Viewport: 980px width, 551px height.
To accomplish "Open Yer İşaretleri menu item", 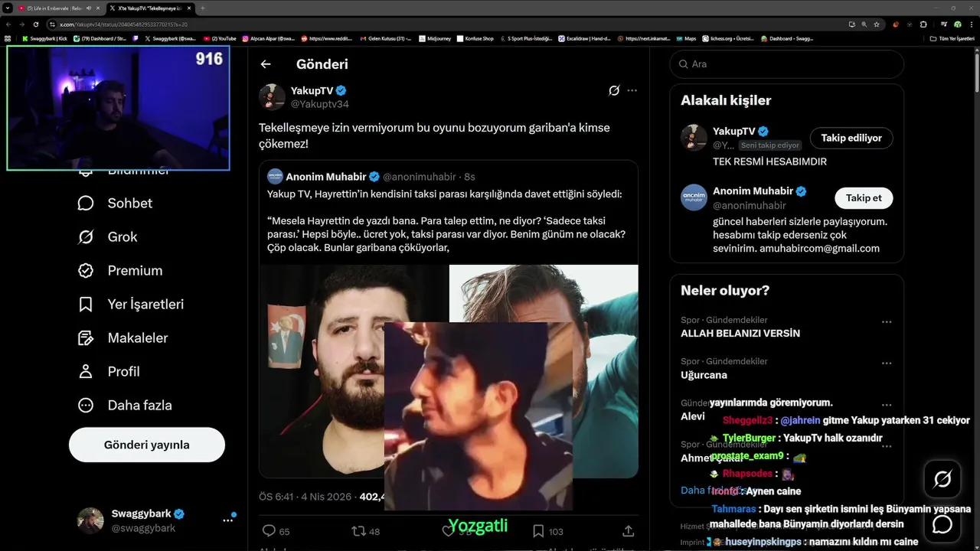I will tap(131, 304).
